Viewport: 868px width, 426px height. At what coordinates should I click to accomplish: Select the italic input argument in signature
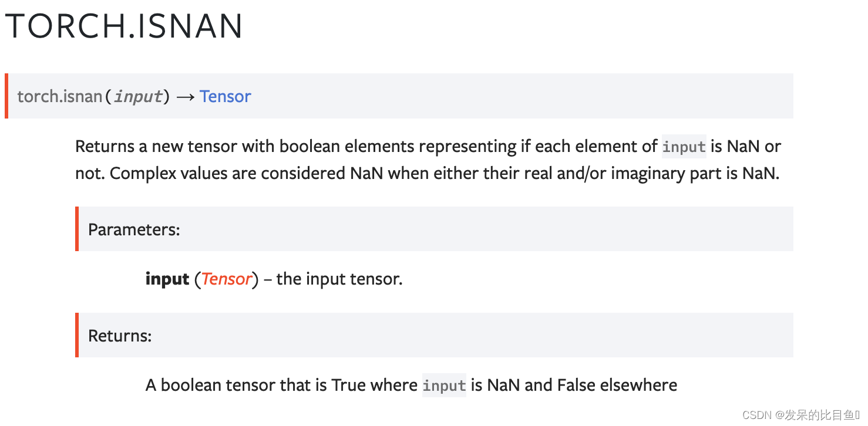[138, 96]
